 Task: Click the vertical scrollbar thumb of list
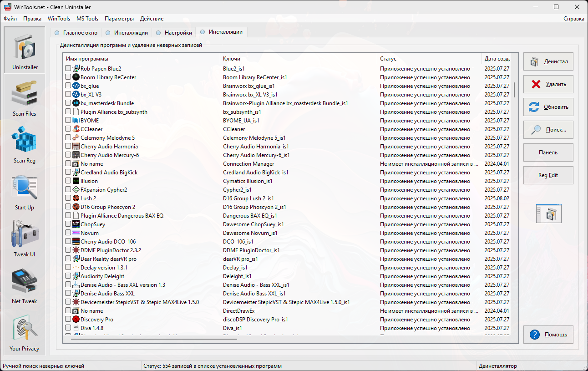[x=514, y=90]
